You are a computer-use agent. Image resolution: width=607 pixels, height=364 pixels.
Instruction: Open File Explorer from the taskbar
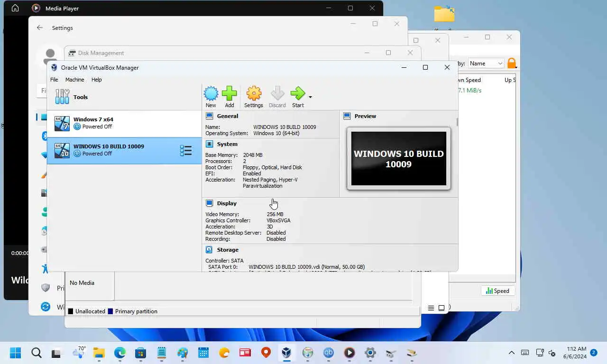99,353
